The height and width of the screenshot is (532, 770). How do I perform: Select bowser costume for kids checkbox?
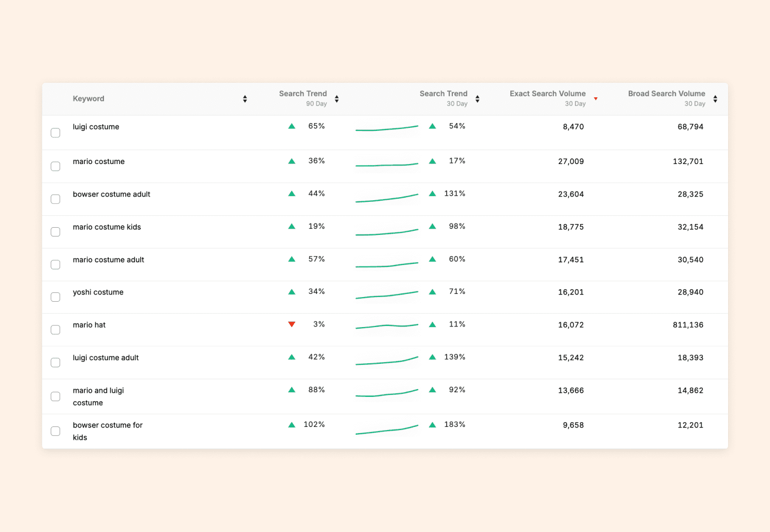pyautogui.click(x=55, y=431)
